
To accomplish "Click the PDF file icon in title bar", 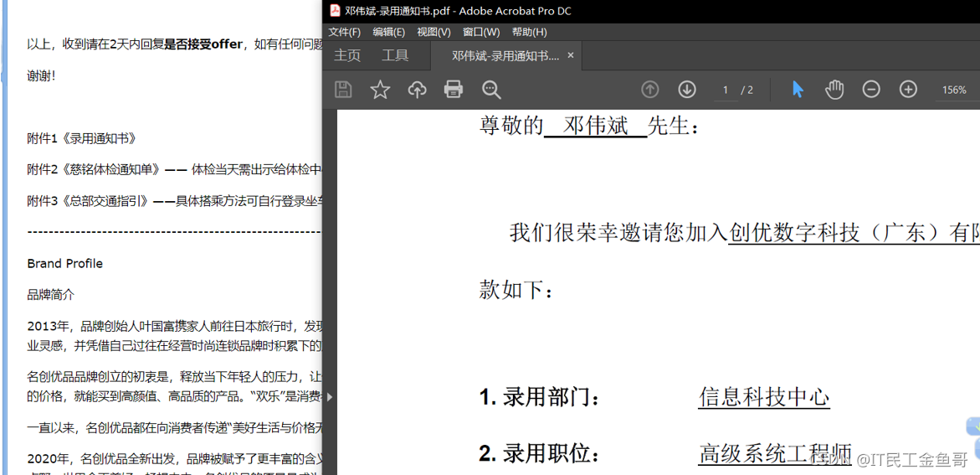I will tap(335, 11).
